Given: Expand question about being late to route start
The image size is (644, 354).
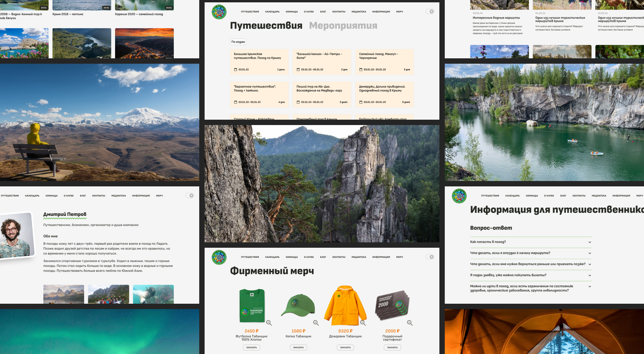Looking at the screenshot, I should [x=590, y=253].
